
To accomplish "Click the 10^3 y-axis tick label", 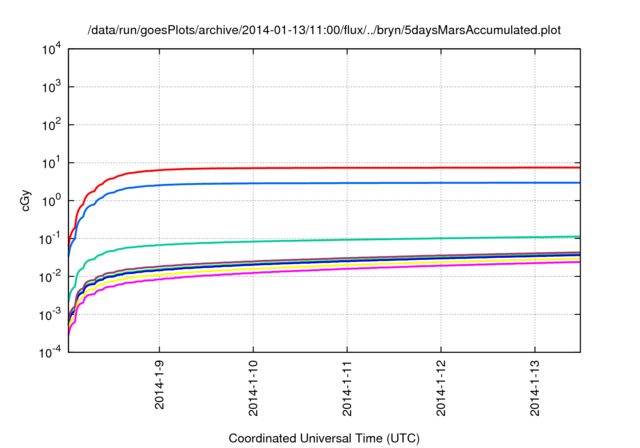I will (51, 86).
